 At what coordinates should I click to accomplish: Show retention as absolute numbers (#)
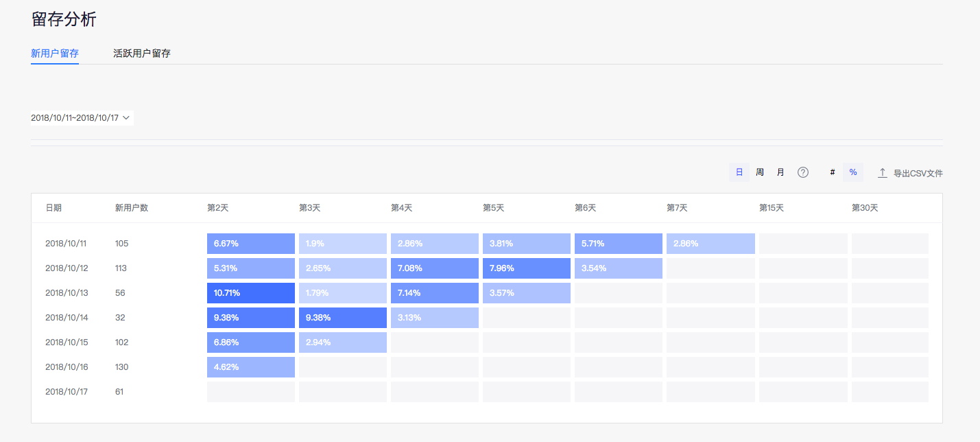[x=833, y=173]
